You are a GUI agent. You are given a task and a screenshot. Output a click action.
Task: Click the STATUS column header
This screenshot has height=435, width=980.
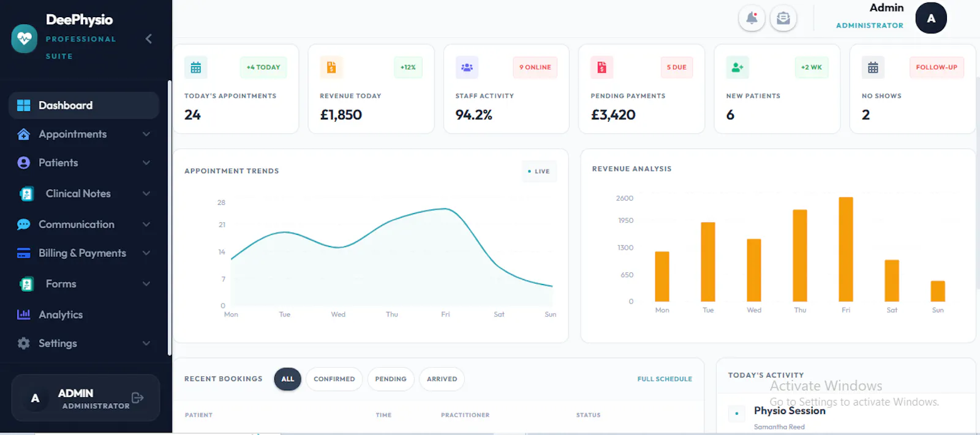pyautogui.click(x=589, y=415)
